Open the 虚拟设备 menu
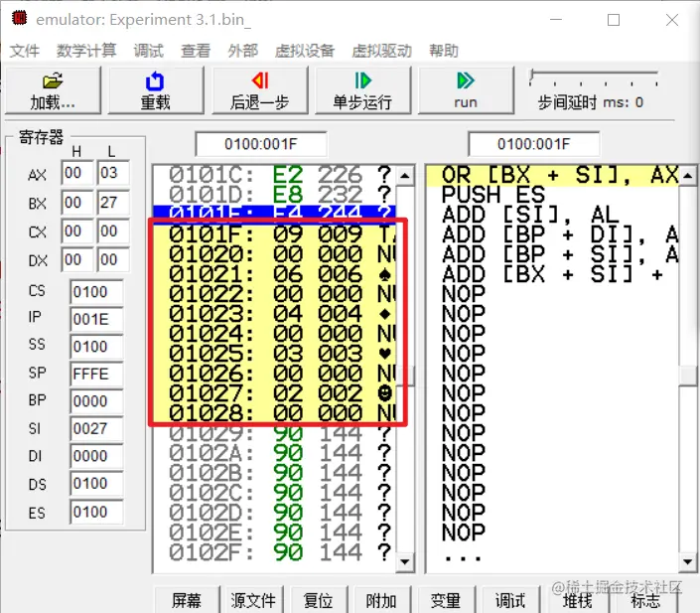 [x=305, y=51]
